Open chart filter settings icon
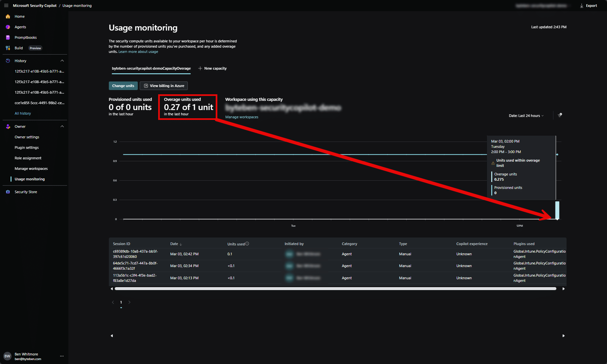 point(560,115)
